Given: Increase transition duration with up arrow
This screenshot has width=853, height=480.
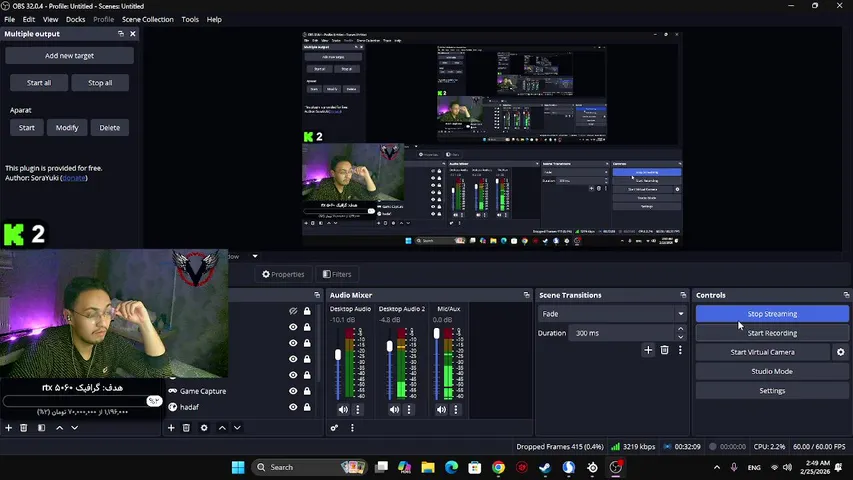Looking at the screenshot, I should (x=681, y=329).
